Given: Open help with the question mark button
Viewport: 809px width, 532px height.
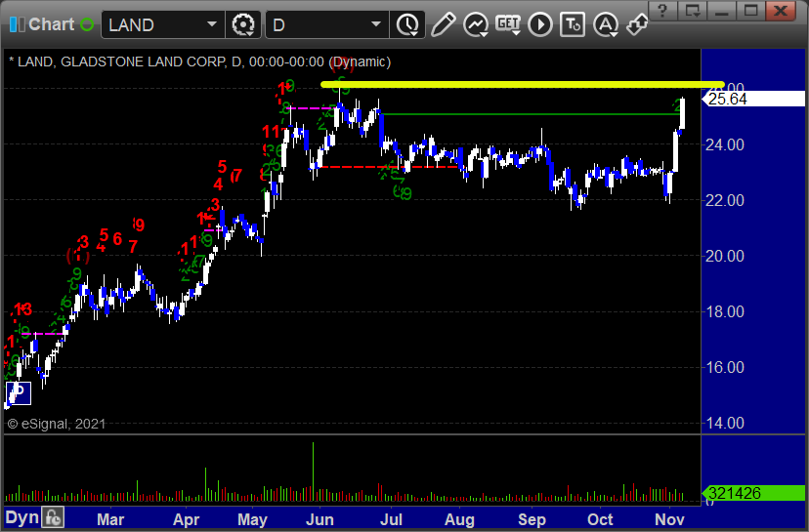Looking at the screenshot, I should click(662, 11).
